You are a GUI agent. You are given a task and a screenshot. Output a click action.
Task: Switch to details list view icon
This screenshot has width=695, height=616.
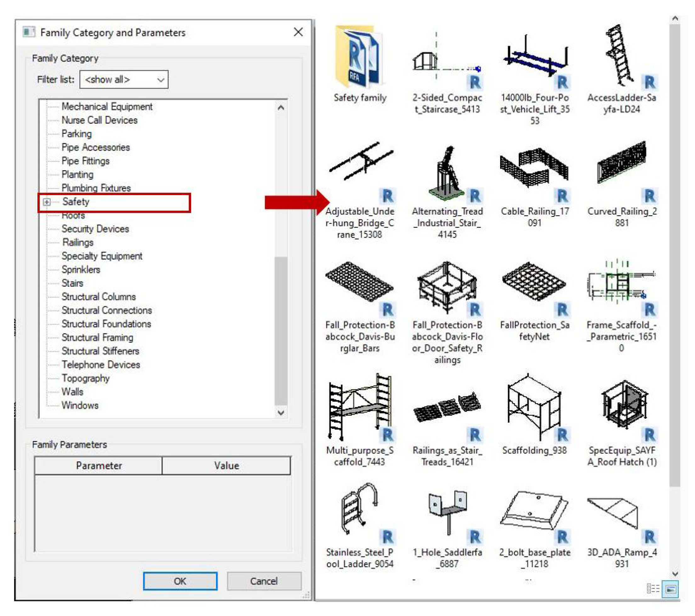[x=653, y=589]
